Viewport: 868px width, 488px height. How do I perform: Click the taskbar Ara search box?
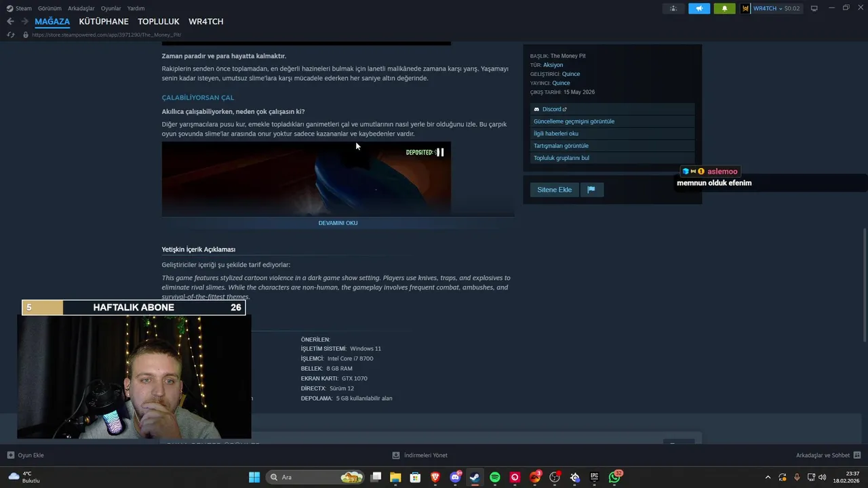point(315,477)
